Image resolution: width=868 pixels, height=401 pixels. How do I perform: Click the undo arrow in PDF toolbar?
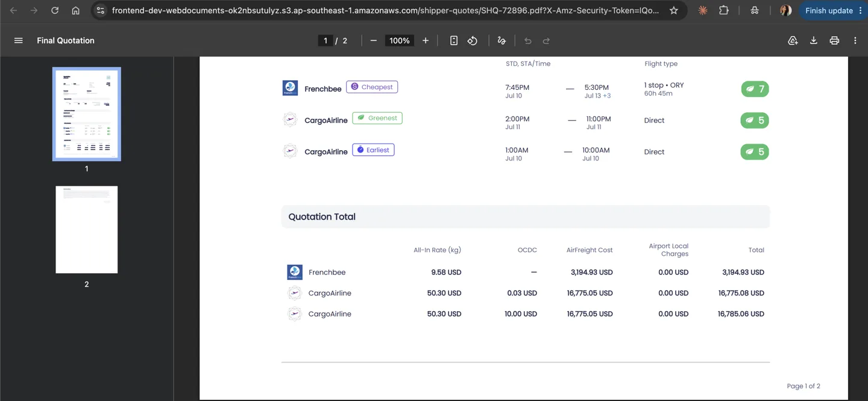[x=528, y=40]
